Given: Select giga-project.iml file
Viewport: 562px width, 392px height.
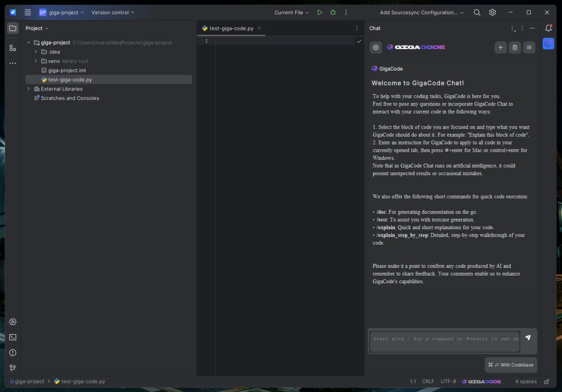Looking at the screenshot, I should [x=67, y=70].
